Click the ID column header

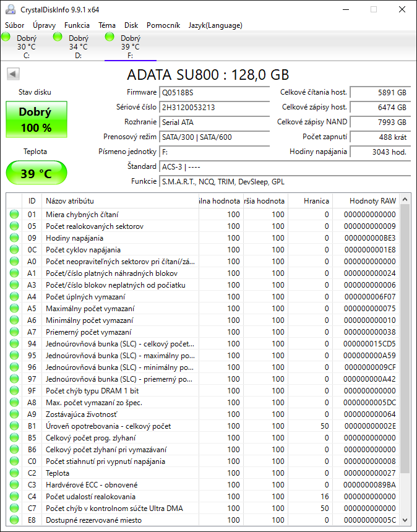click(32, 201)
